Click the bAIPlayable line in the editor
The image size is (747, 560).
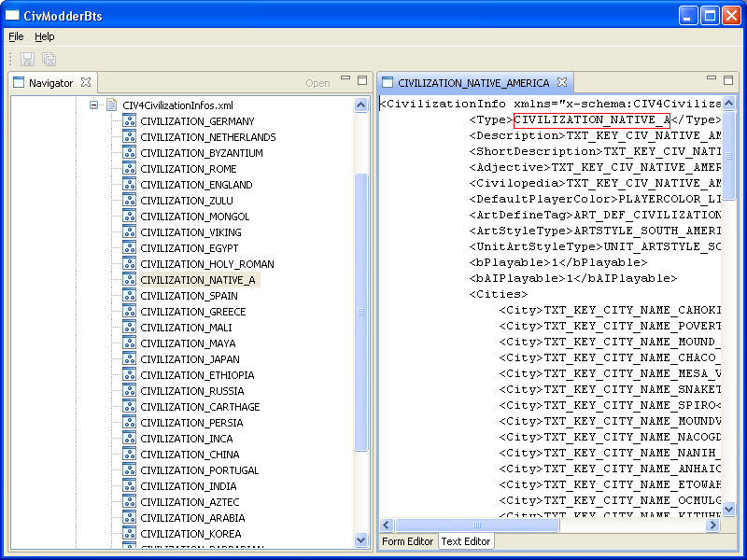pyautogui.click(x=572, y=278)
